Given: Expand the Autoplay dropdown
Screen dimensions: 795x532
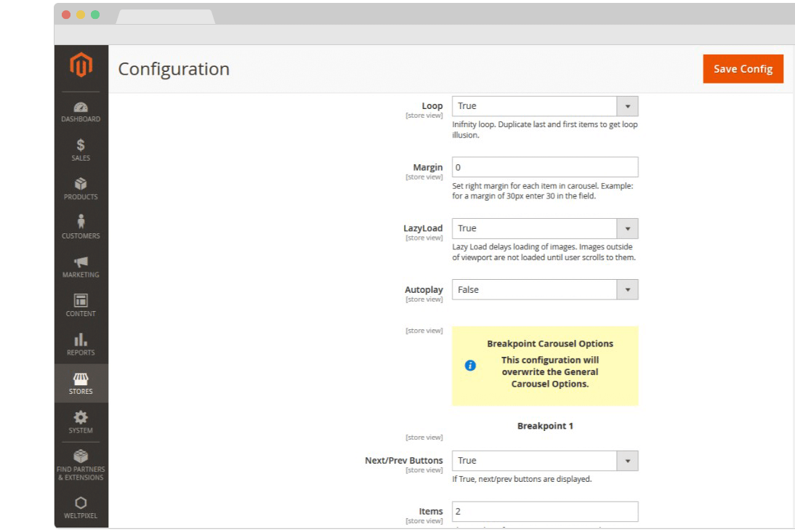Looking at the screenshot, I should (544, 289).
